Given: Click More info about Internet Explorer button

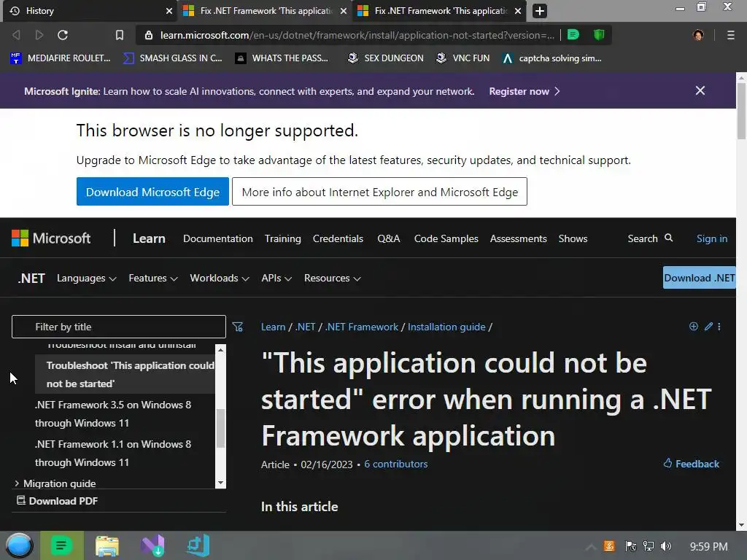Looking at the screenshot, I should pos(379,192).
